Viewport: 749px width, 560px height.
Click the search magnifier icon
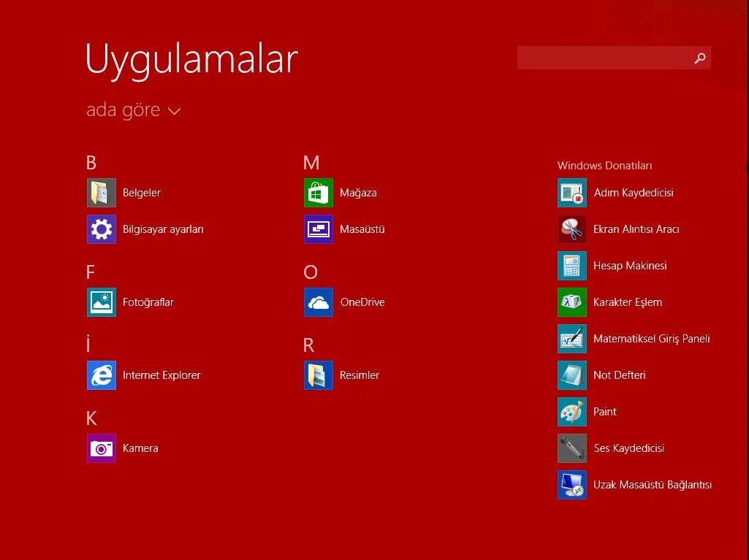coord(700,58)
